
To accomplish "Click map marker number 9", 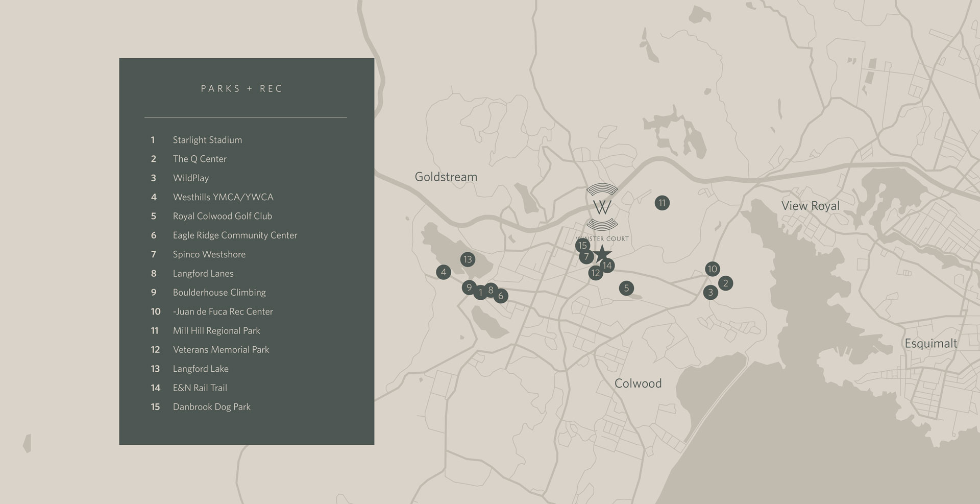I will tap(469, 287).
